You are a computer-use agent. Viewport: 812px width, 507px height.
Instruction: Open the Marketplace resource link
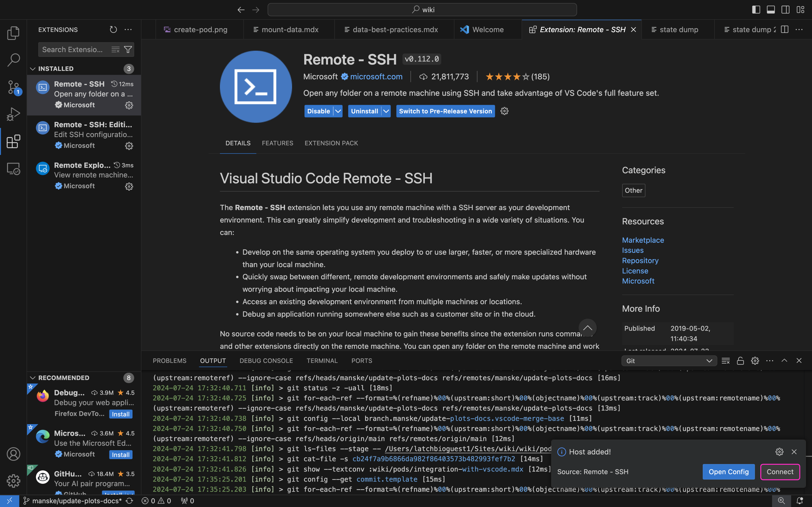tap(643, 240)
